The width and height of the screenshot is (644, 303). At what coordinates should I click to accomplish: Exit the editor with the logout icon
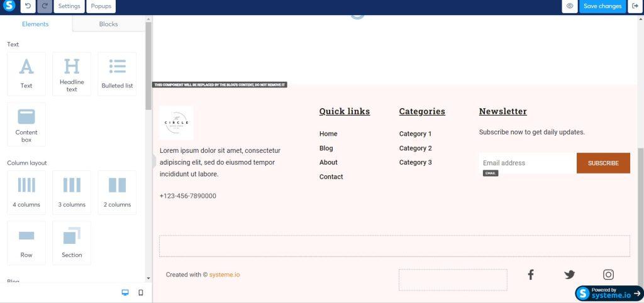coord(635,6)
